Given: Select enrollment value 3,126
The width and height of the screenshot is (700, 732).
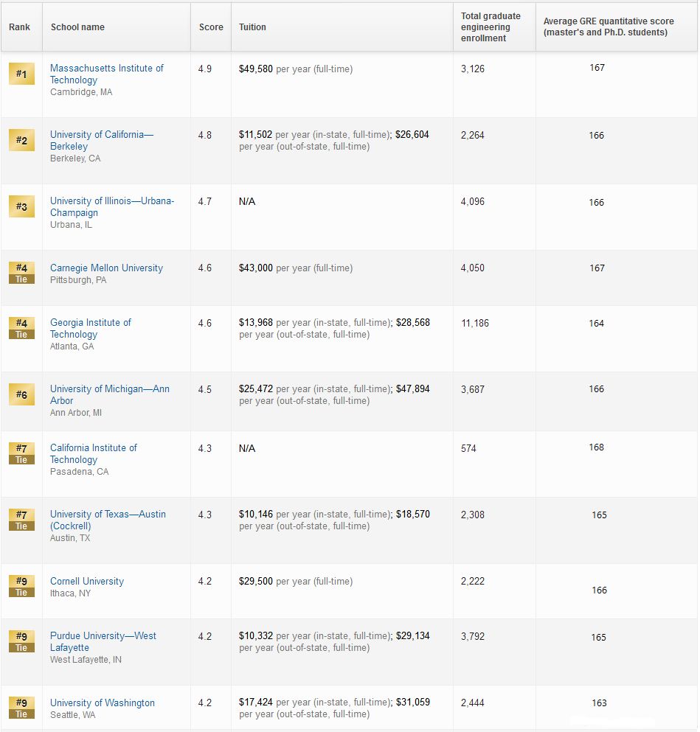Looking at the screenshot, I should click(473, 69).
